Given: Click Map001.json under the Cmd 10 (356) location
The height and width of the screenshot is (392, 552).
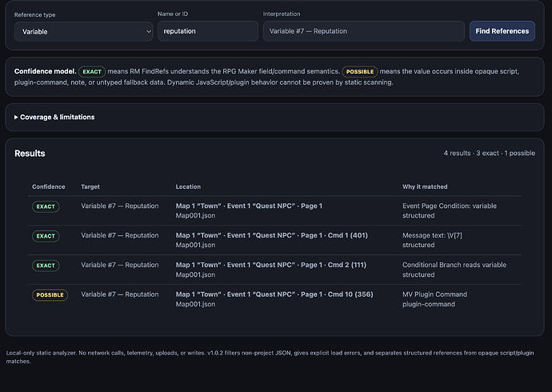Looking at the screenshot, I should tap(195, 304).
